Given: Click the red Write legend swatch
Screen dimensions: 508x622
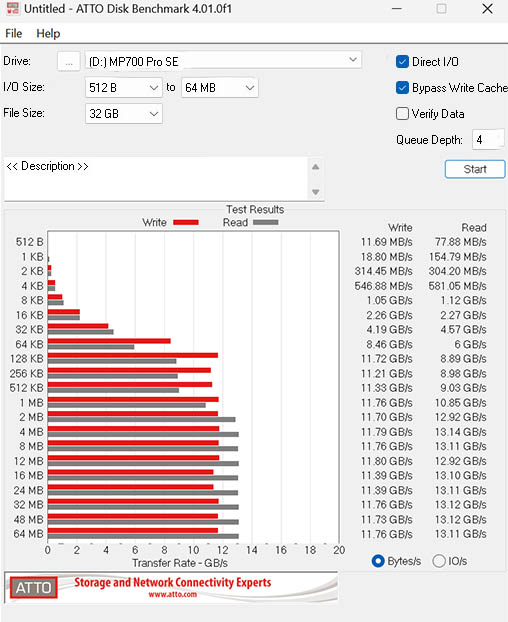Looking at the screenshot, I should (x=186, y=223).
